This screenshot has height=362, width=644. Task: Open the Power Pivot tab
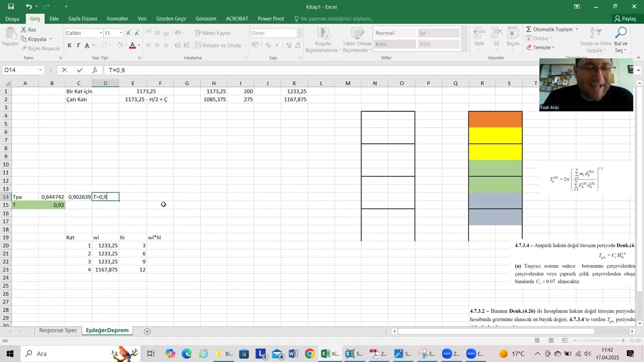click(271, 19)
